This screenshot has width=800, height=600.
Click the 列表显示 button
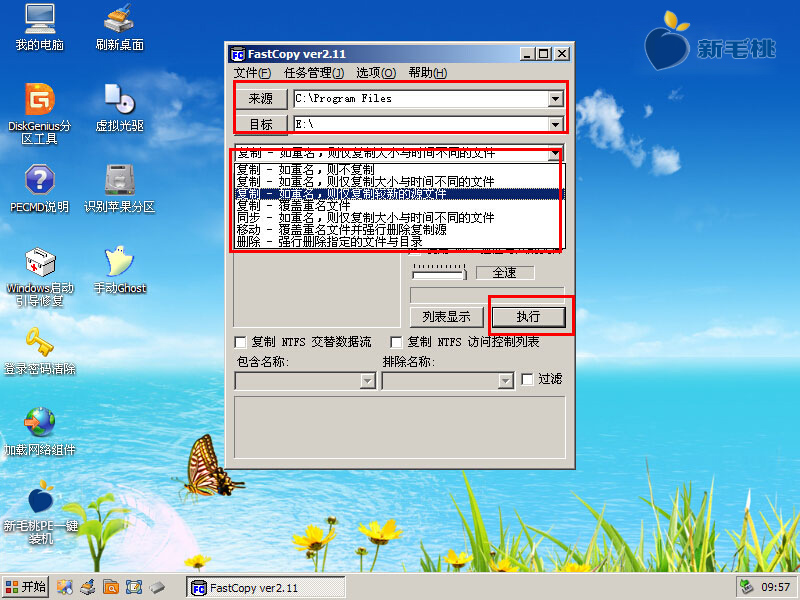(446, 317)
